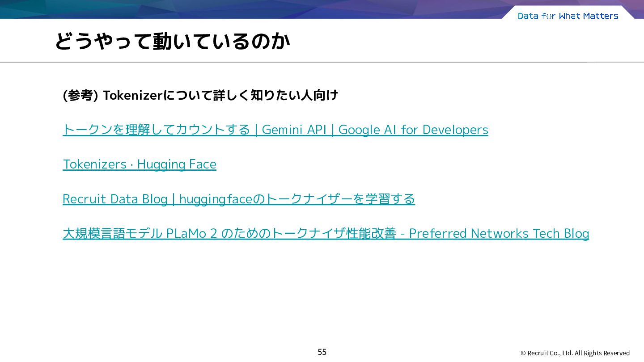Click the Recruit Co., Ltd. copyright notice
This screenshot has width=644, height=362.
click(575, 353)
